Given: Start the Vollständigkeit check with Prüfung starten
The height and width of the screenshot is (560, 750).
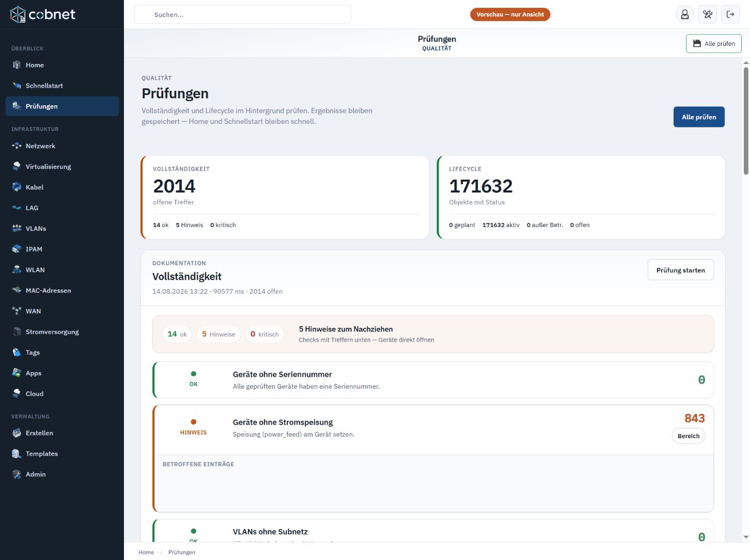Looking at the screenshot, I should [681, 270].
